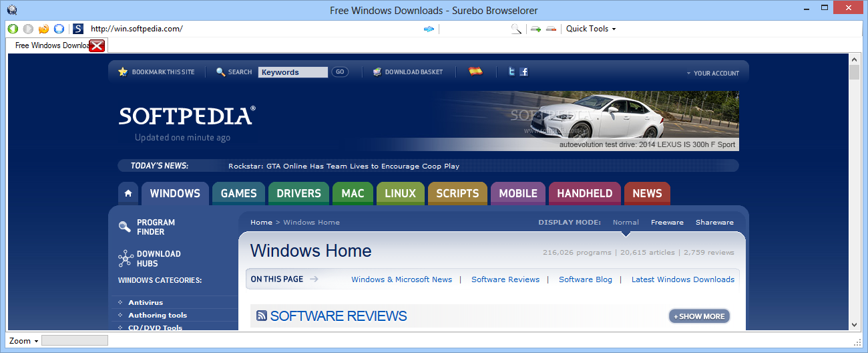Click the Bookmark This Site star icon
The image size is (868, 353).
(x=123, y=72)
